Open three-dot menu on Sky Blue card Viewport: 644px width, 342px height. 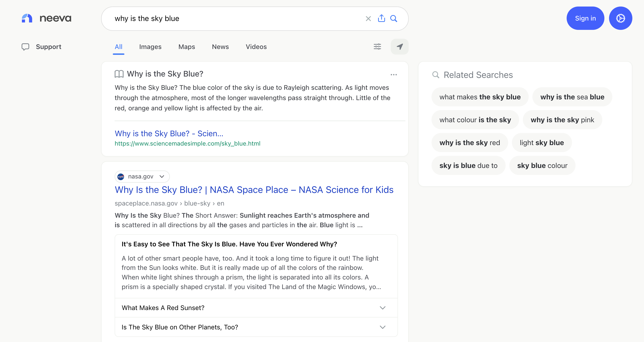(x=394, y=75)
